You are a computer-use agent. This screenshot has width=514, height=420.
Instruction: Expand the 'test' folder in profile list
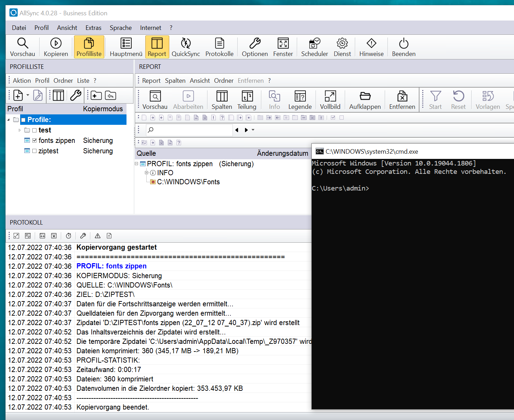[x=19, y=130]
